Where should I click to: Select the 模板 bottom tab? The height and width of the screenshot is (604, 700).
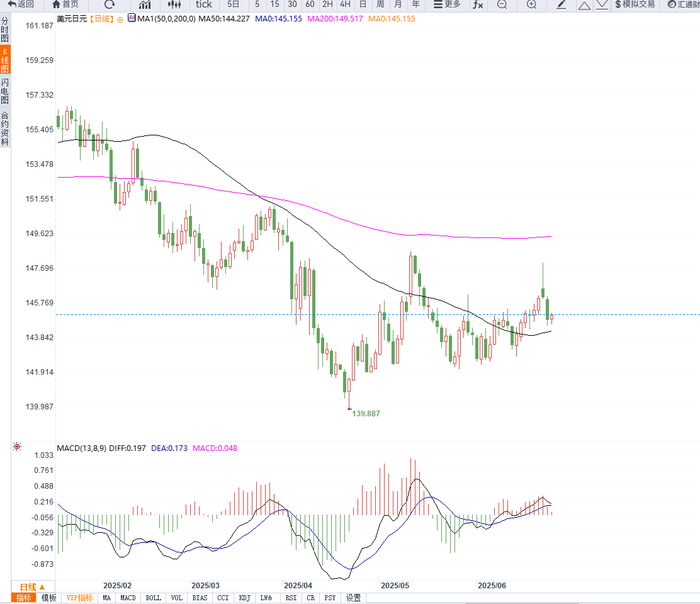(x=48, y=598)
